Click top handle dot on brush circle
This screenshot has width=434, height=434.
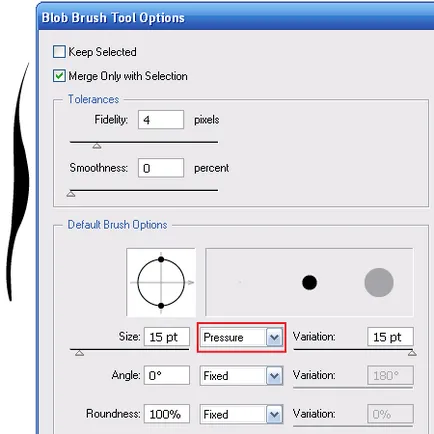161,259
